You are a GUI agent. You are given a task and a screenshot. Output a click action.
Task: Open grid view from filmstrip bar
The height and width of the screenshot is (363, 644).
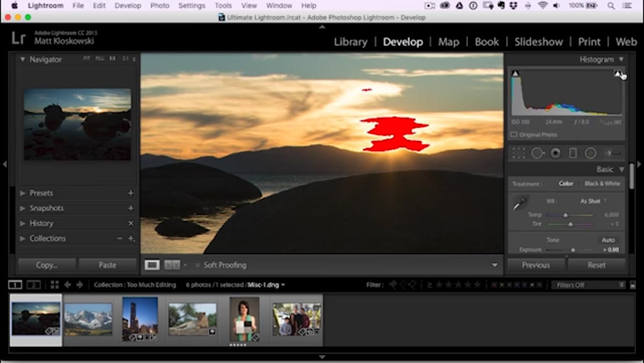(x=54, y=285)
